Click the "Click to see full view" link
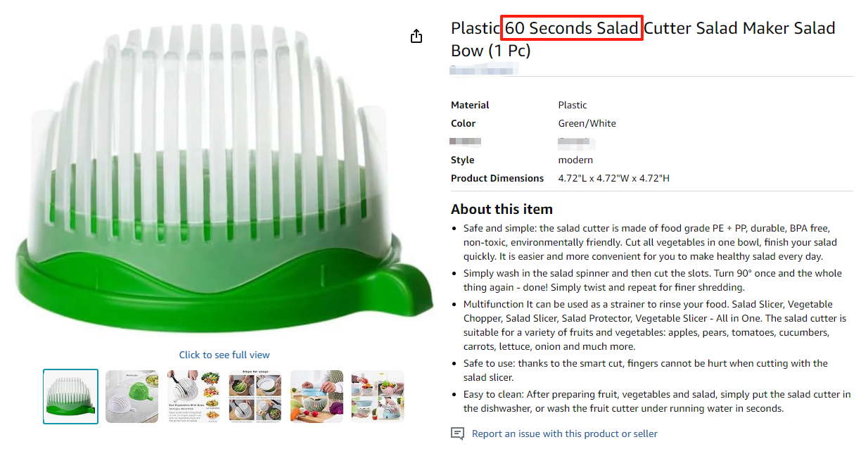This screenshot has width=868, height=449. [224, 355]
